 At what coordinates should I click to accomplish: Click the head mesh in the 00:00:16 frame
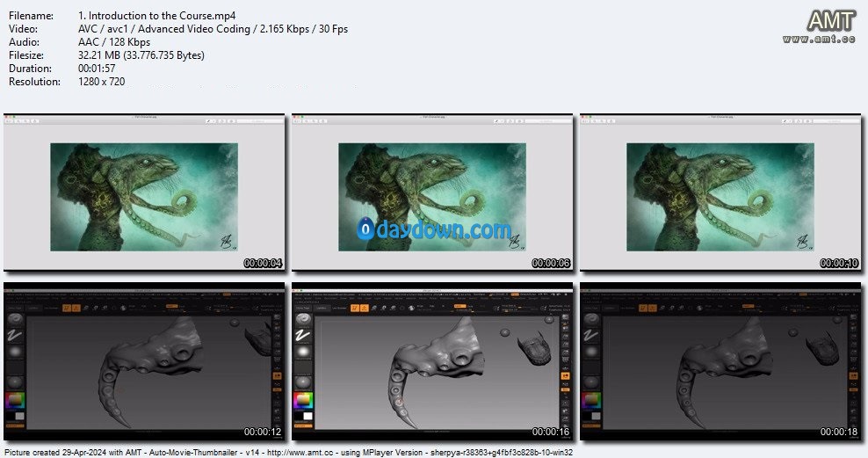(535, 349)
